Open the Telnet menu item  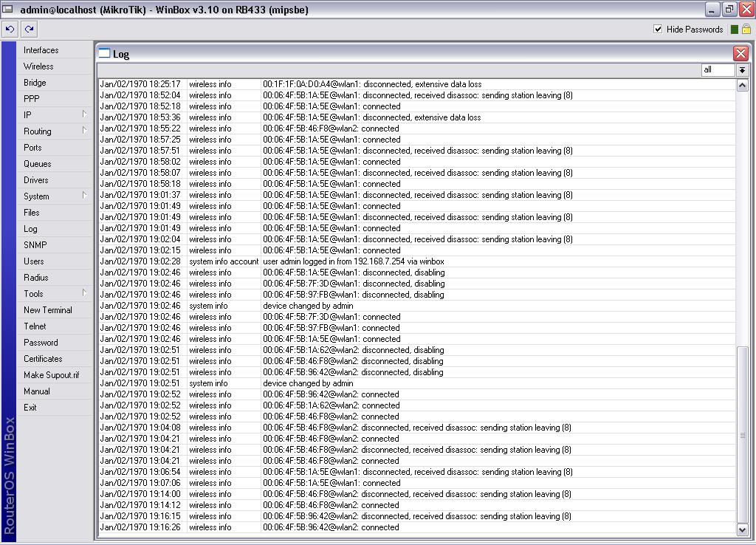[55, 326]
